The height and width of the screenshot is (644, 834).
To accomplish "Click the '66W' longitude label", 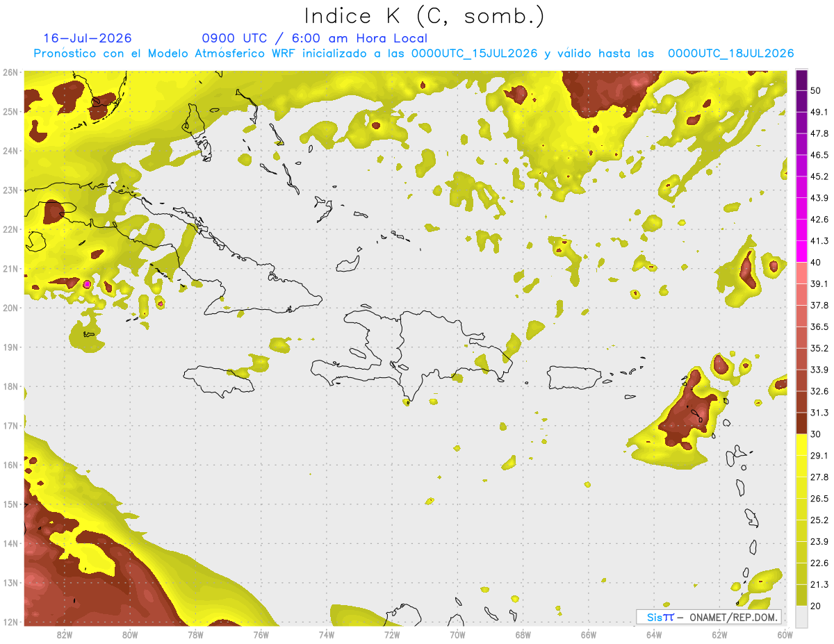I will (588, 634).
